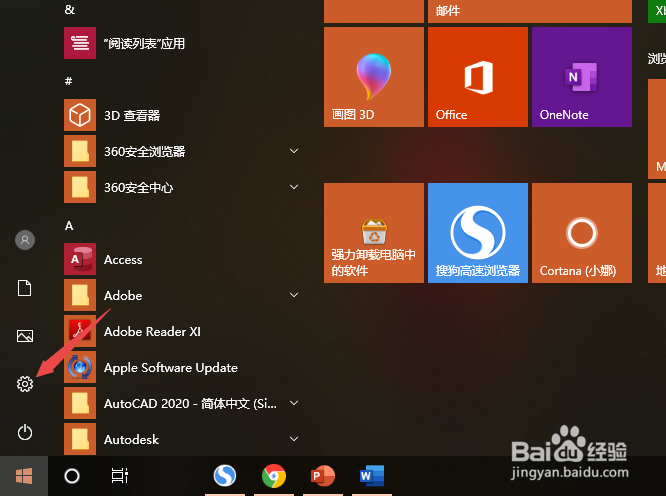The image size is (666, 496).
Task: Open the Office tile
Action: [x=478, y=77]
